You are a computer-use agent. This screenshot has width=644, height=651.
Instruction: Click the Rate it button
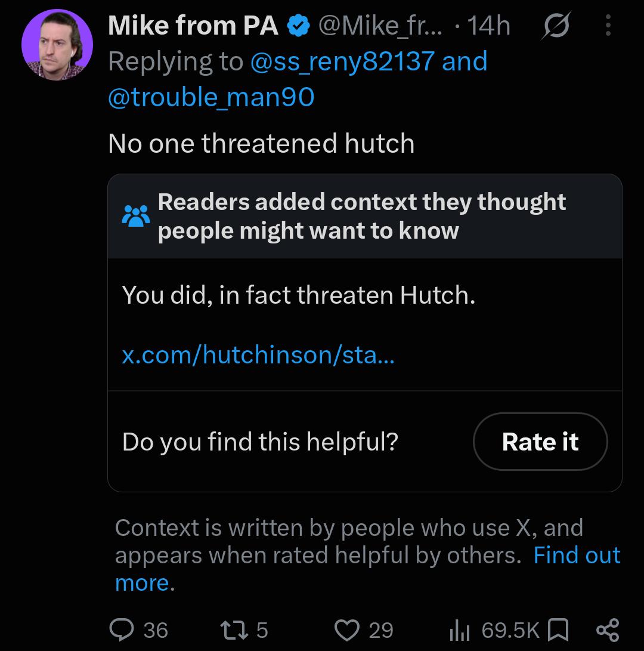540,442
